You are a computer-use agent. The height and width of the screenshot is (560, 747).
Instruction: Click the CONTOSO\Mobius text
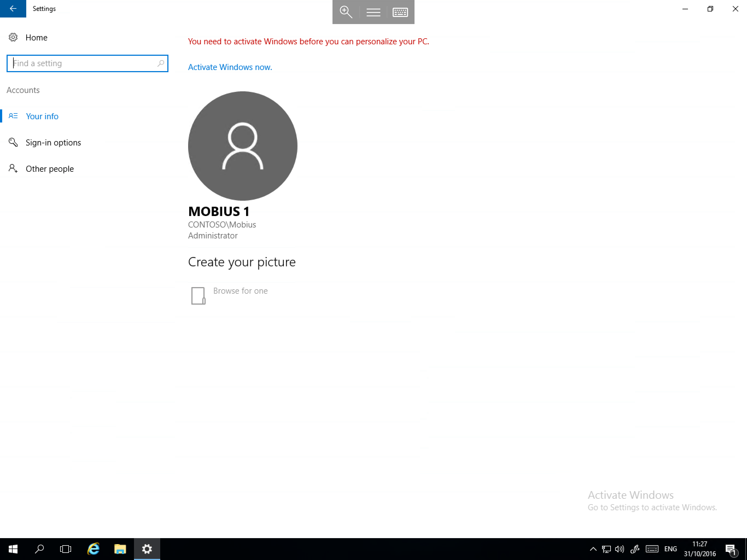[222, 224]
